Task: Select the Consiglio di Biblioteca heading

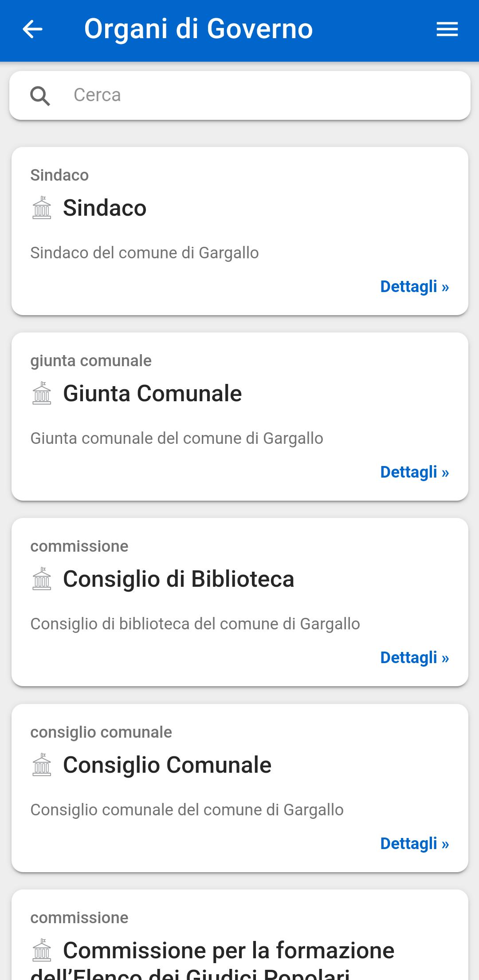Action: [179, 579]
